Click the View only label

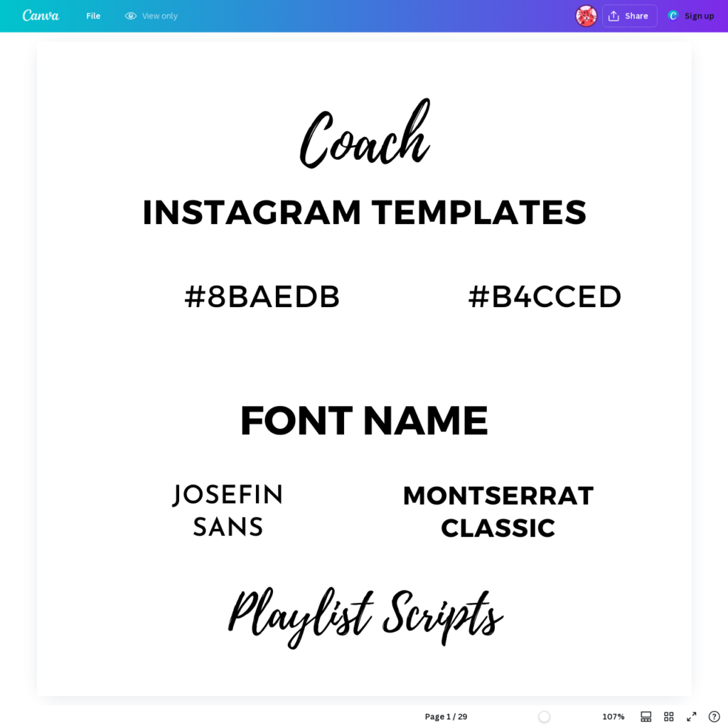[160, 16]
